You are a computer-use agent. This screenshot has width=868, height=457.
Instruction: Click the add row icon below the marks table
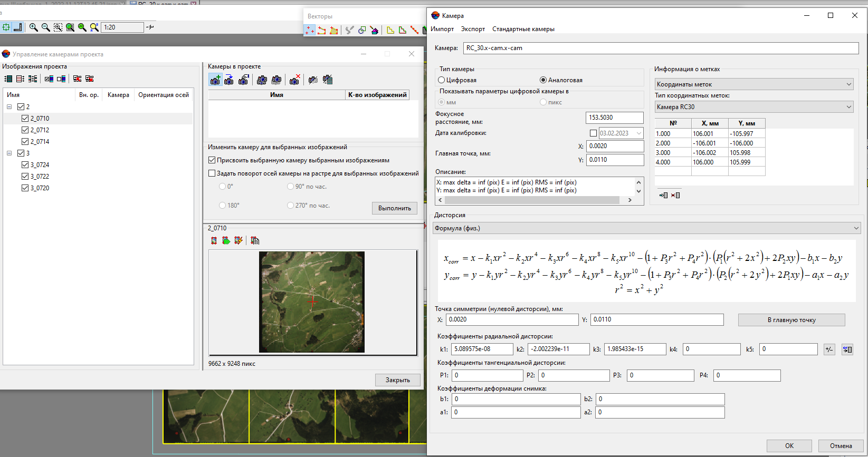pos(663,195)
